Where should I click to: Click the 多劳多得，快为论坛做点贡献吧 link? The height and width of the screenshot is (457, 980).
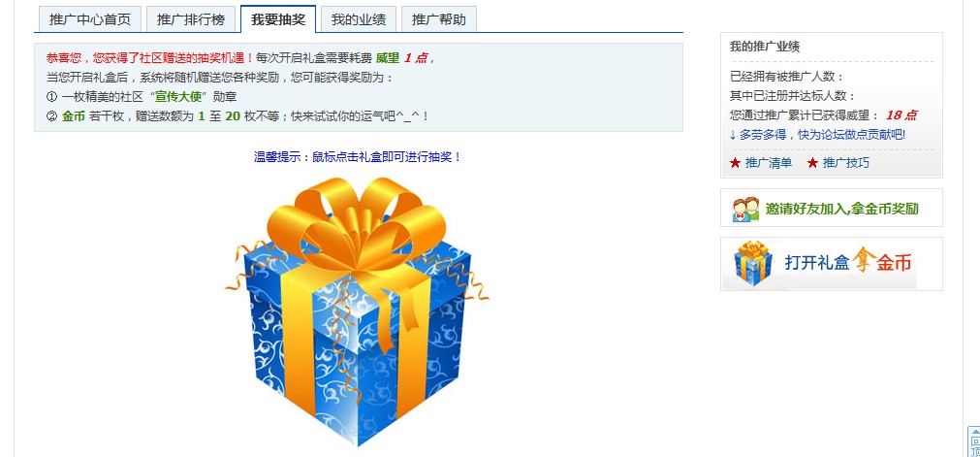(x=817, y=135)
